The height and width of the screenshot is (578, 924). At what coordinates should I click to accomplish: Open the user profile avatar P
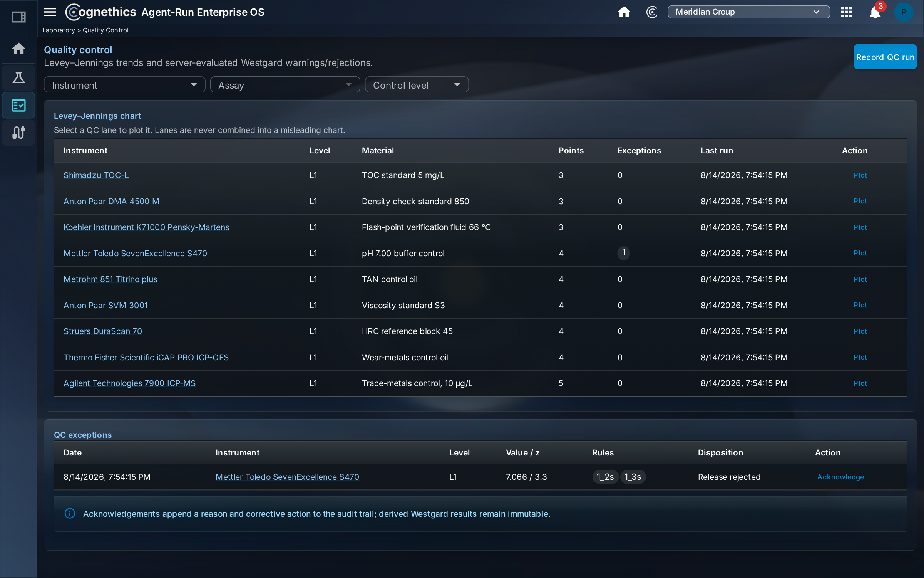pyautogui.click(x=903, y=12)
